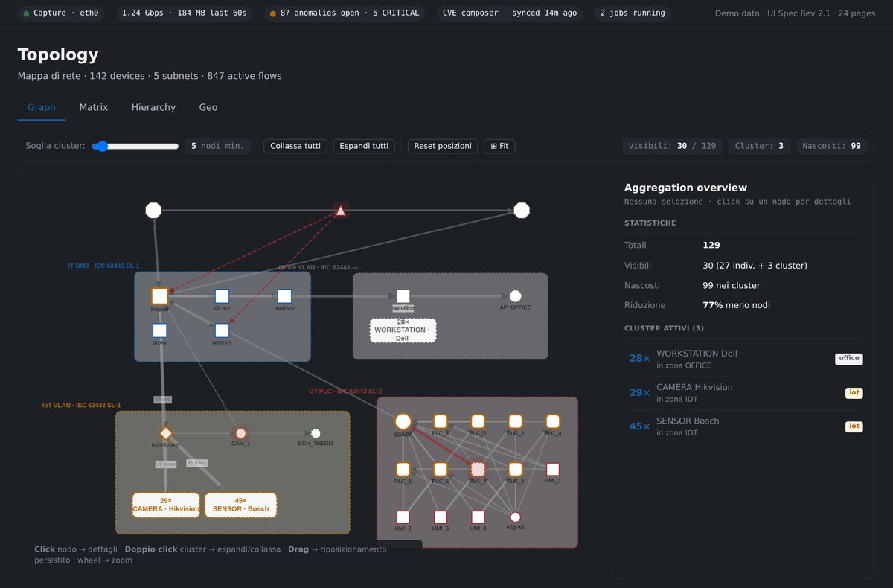The image size is (893, 588).
Task: Select the proxy node
Action: click(159, 330)
